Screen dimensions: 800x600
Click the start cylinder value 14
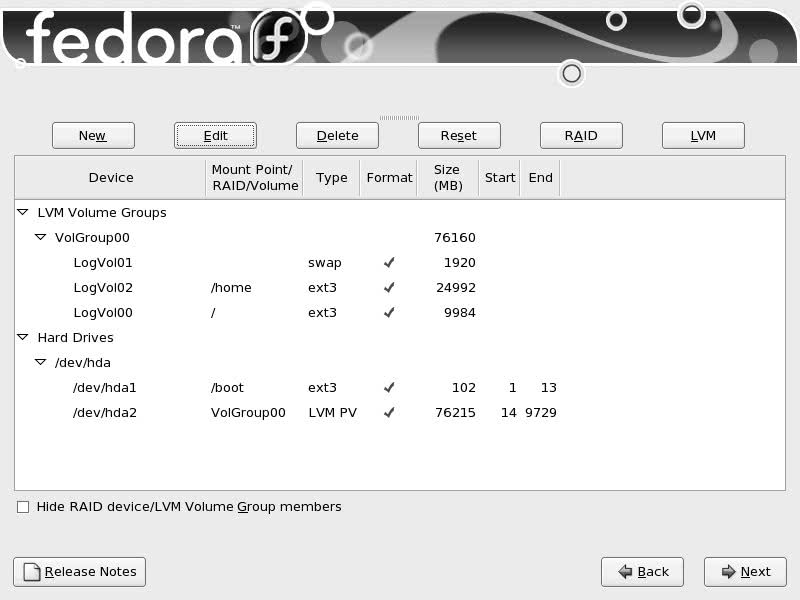(509, 413)
